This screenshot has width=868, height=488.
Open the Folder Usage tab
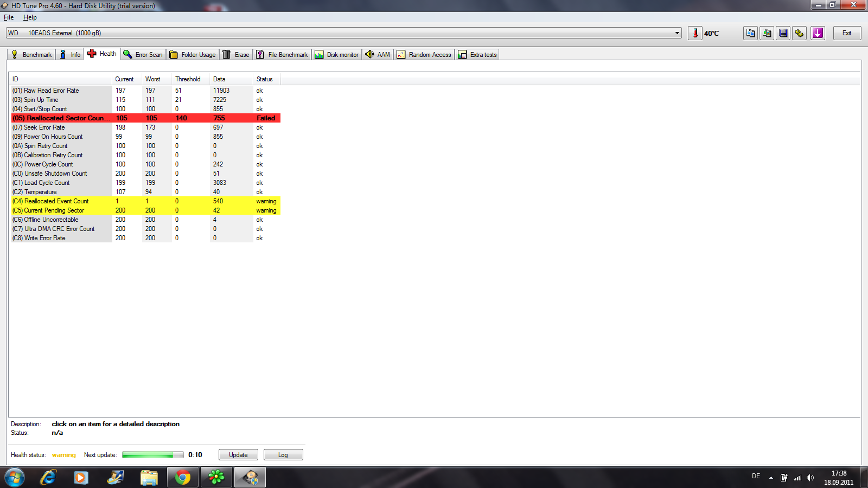tap(193, 54)
